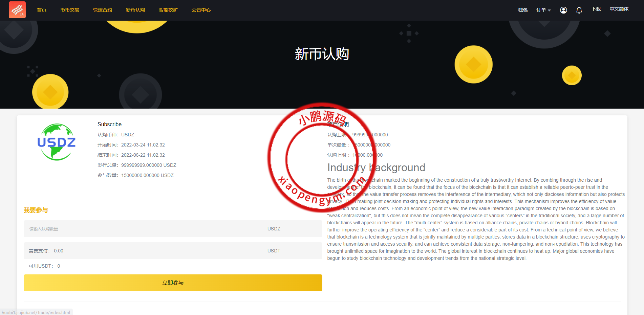The height and width of the screenshot is (315, 644).
Task: Click the Subscribe heading text
Action: pos(109,125)
